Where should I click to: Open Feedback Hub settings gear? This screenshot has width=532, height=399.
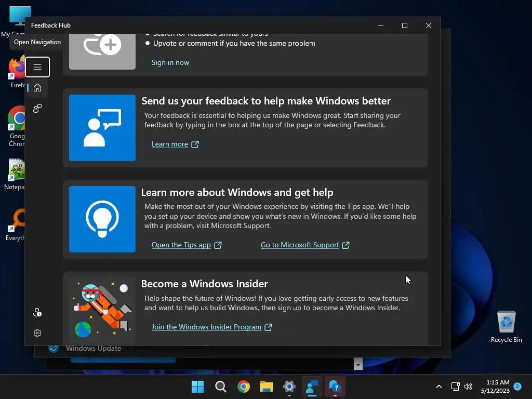tap(37, 333)
